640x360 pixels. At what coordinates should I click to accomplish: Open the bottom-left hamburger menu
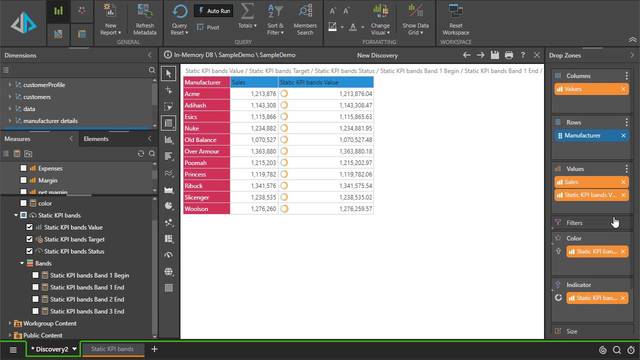(13, 350)
